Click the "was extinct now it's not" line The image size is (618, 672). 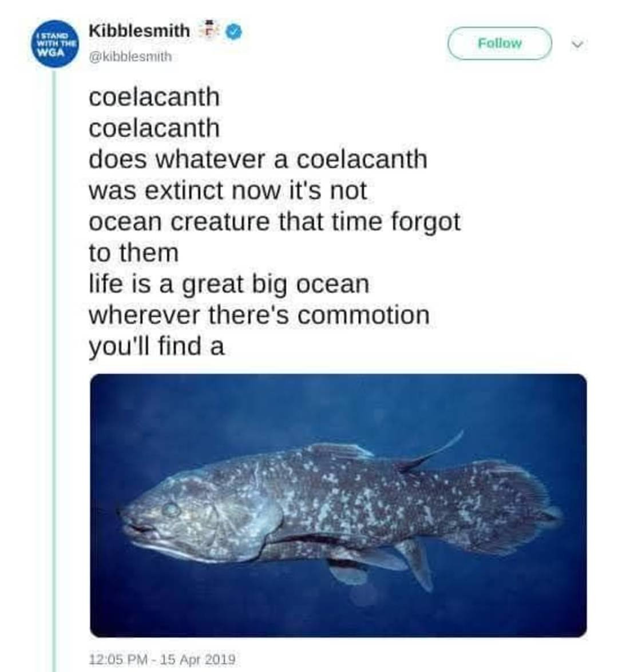(228, 190)
